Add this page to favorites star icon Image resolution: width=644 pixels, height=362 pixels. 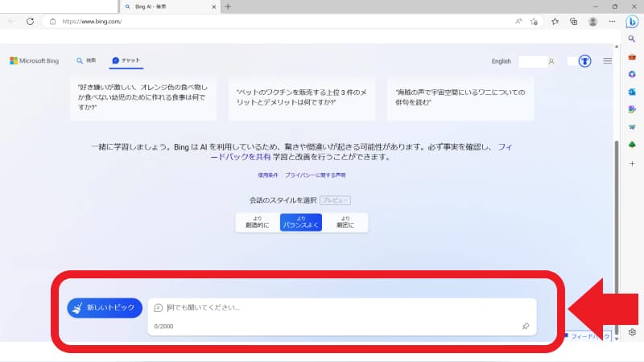(534, 22)
